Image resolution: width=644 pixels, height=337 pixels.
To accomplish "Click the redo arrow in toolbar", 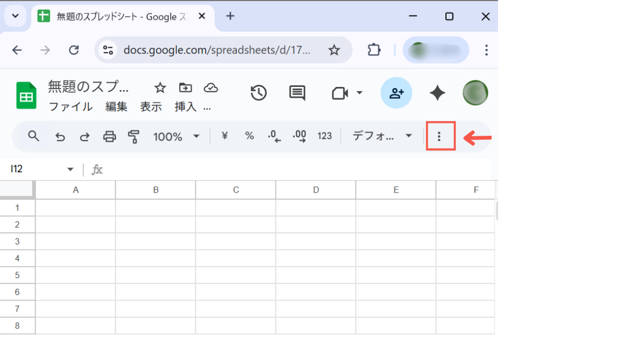I will (85, 137).
